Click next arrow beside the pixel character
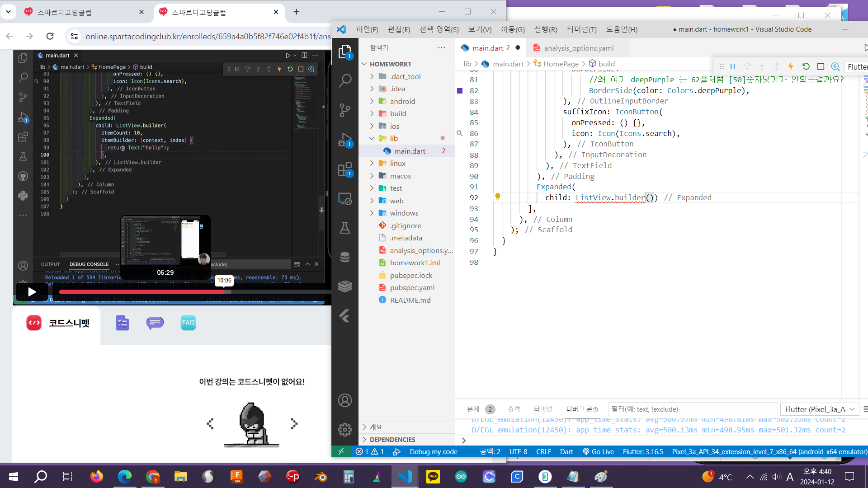The height and width of the screenshot is (488, 868). (294, 423)
